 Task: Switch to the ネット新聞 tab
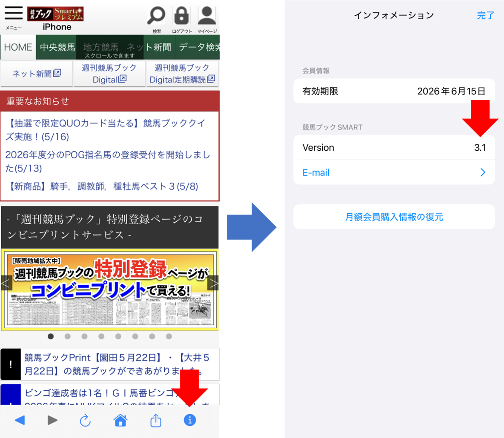click(x=149, y=47)
